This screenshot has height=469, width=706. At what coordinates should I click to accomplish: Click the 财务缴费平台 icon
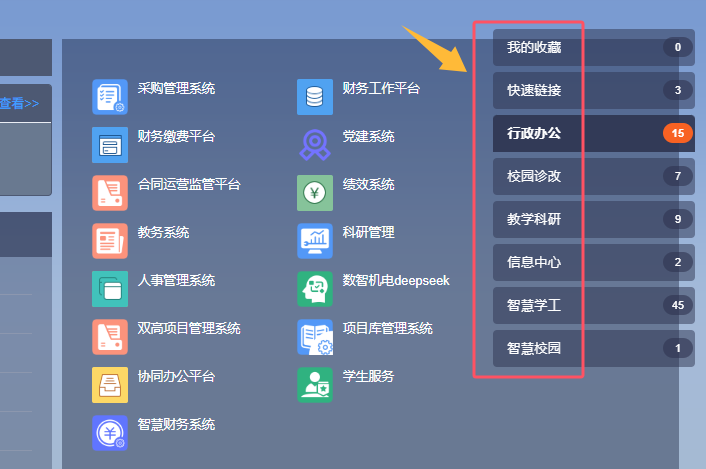tap(109, 145)
